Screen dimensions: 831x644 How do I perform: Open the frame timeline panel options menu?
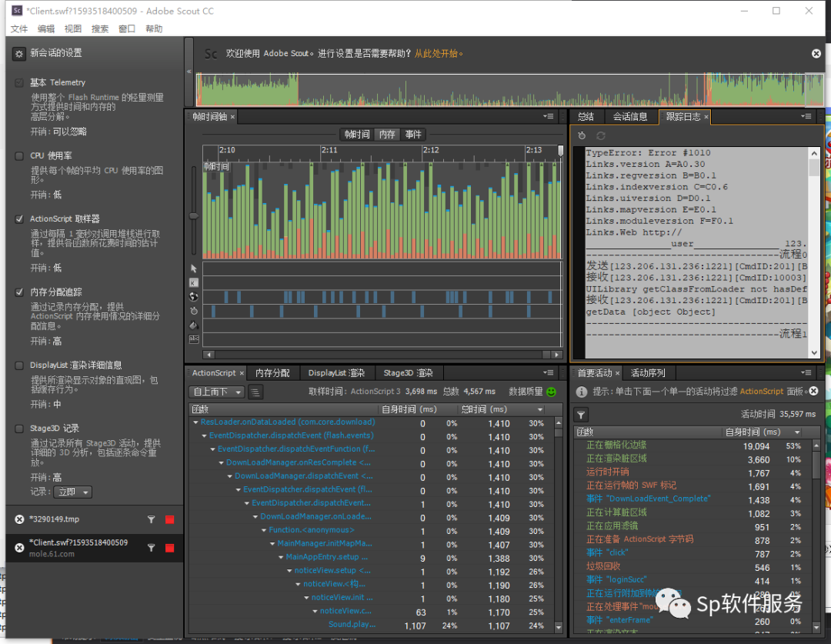click(x=549, y=117)
